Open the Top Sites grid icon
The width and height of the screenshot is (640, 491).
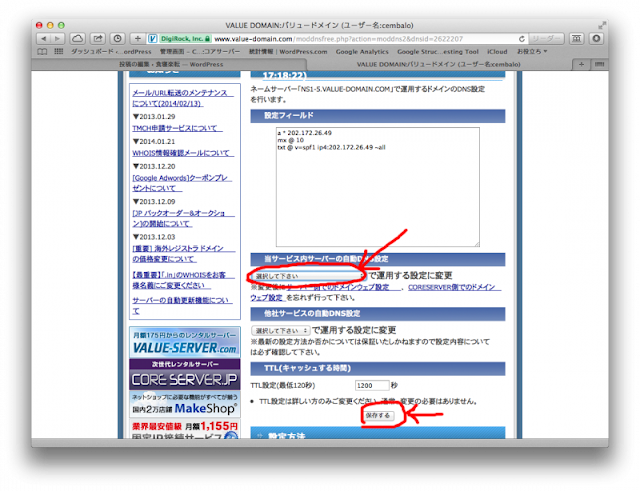click(x=59, y=52)
